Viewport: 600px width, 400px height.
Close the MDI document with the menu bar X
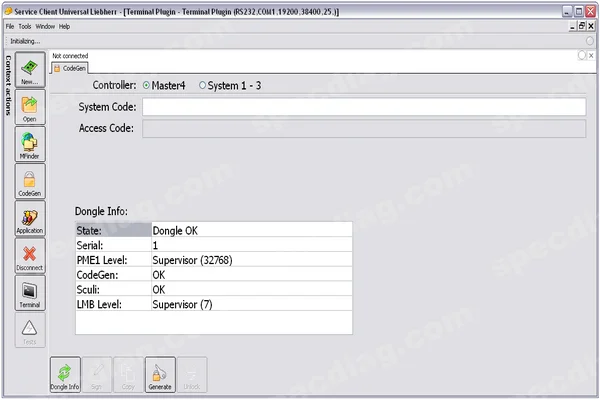(591, 26)
